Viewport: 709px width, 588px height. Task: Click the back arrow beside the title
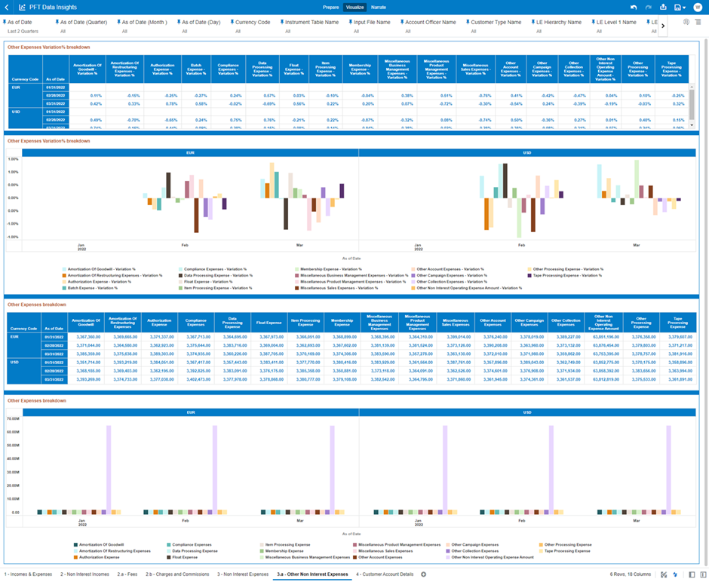(8, 7)
